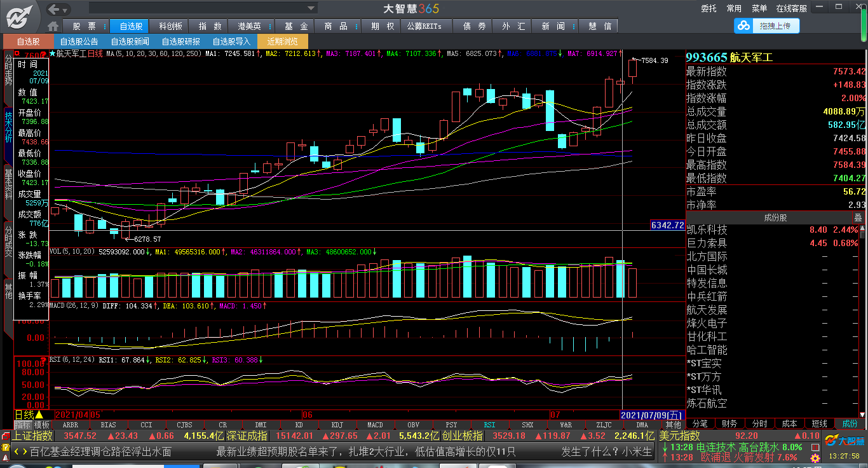Open the 分笔 panel tab
This screenshot has height=468, width=868.
coord(700,423)
